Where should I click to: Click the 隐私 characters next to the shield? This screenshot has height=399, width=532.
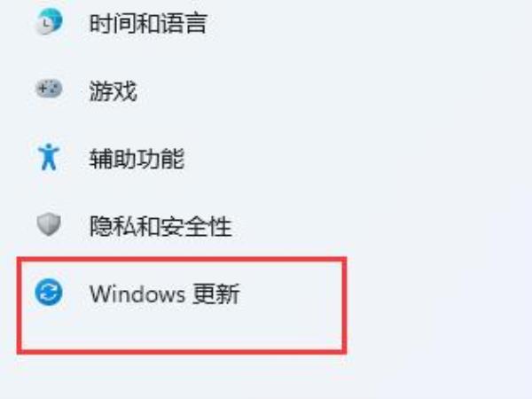(x=113, y=226)
